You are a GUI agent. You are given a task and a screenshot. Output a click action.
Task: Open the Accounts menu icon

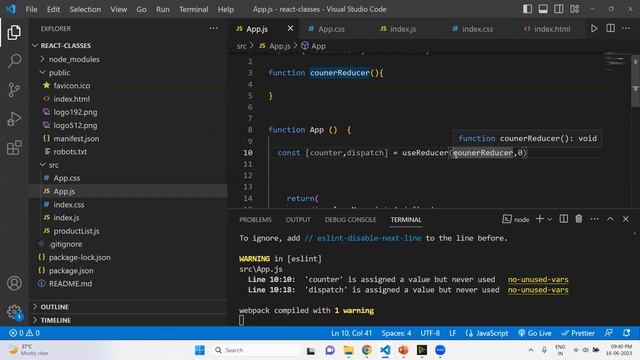[14, 283]
